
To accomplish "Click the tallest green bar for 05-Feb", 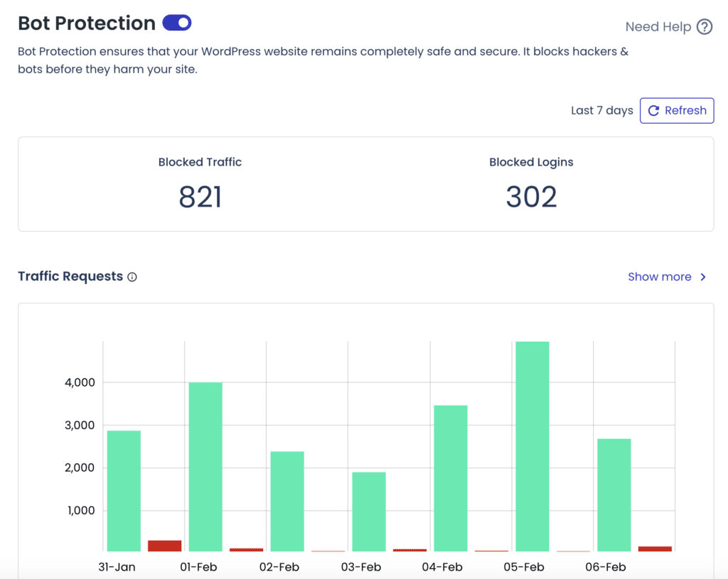I will [532, 446].
